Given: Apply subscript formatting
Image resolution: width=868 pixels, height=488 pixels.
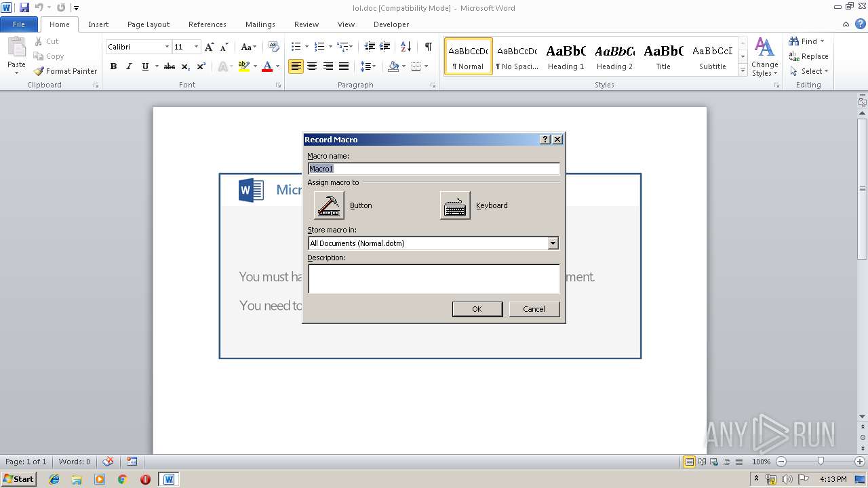Looking at the screenshot, I should (x=186, y=66).
